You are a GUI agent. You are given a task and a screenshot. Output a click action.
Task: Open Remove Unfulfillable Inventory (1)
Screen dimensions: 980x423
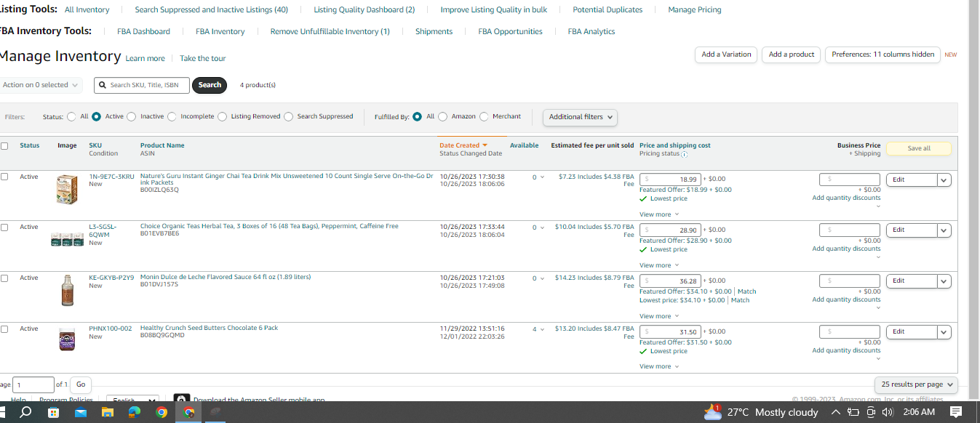330,31
